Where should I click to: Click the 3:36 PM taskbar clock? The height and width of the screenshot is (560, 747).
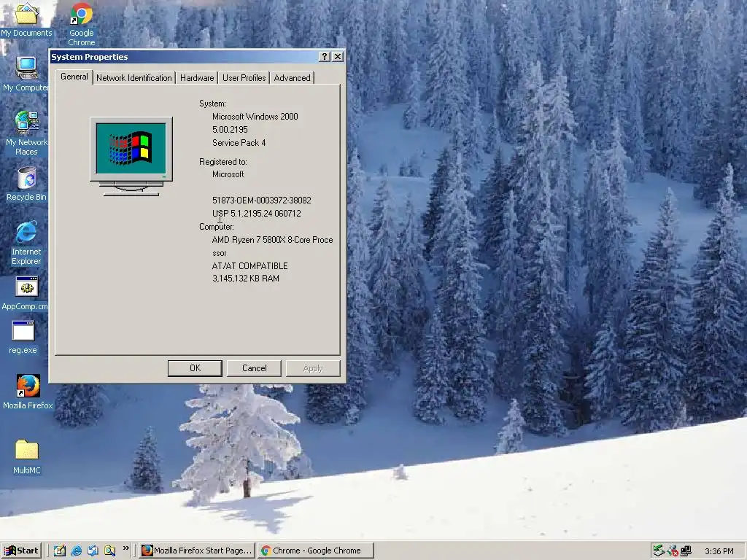pos(719,551)
